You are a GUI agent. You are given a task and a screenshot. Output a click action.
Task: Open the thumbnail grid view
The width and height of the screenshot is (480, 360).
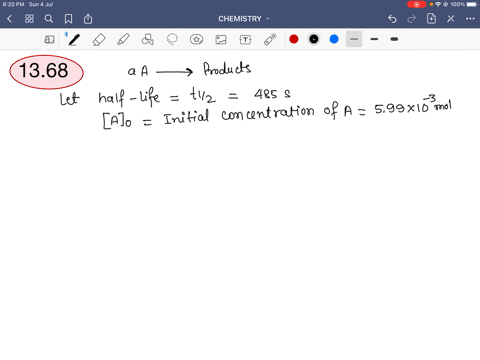[x=29, y=19]
